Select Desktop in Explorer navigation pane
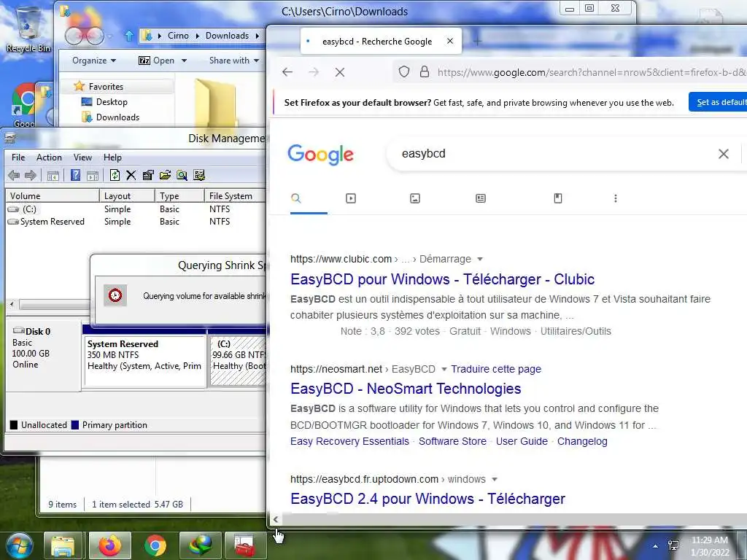747x560 pixels. pos(112,102)
